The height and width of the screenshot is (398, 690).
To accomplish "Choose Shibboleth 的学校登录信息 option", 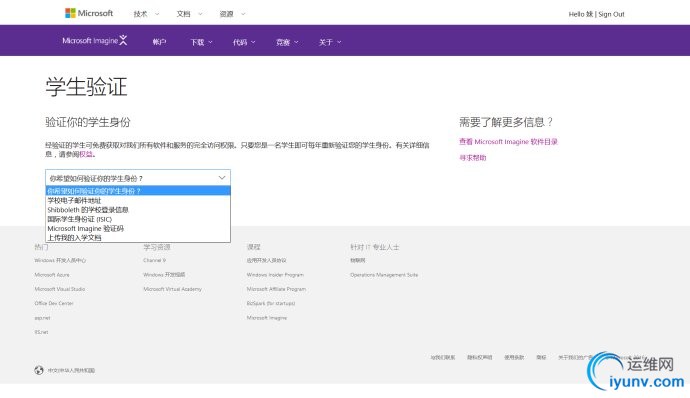I will (x=138, y=210).
